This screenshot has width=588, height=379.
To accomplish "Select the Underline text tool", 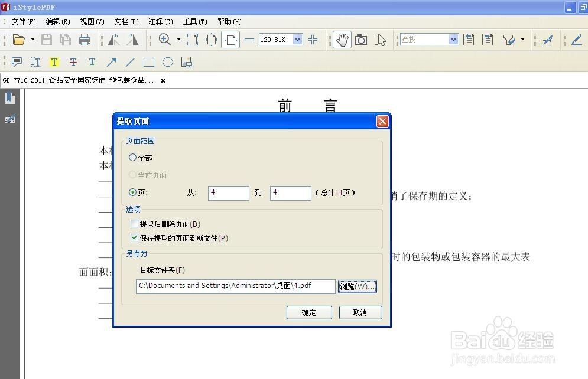I will (x=92, y=62).
